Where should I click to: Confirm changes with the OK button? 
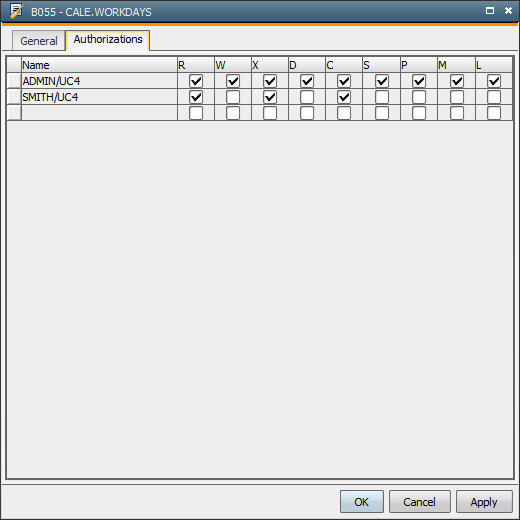[362, 502]
